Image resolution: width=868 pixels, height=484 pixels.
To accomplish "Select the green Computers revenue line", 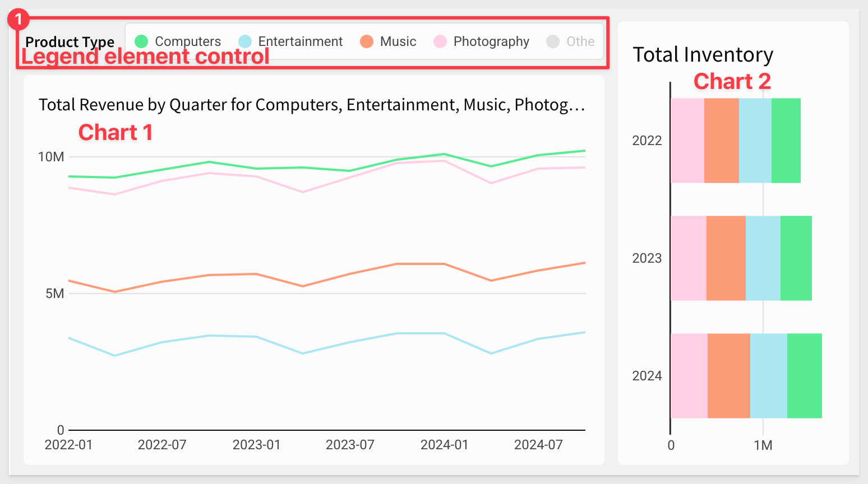I will 209,162.
